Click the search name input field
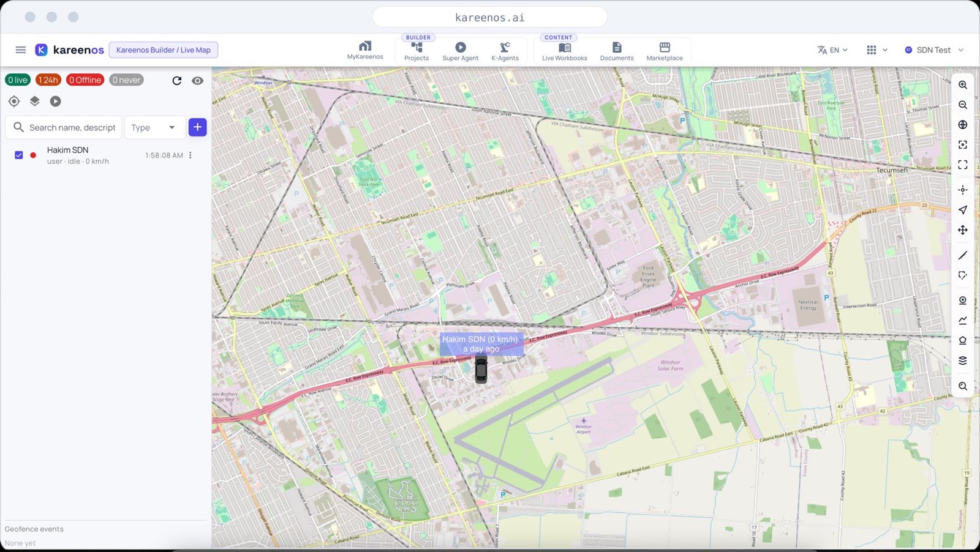Viewport: 980px width, 552px height. tap(64, 127)
